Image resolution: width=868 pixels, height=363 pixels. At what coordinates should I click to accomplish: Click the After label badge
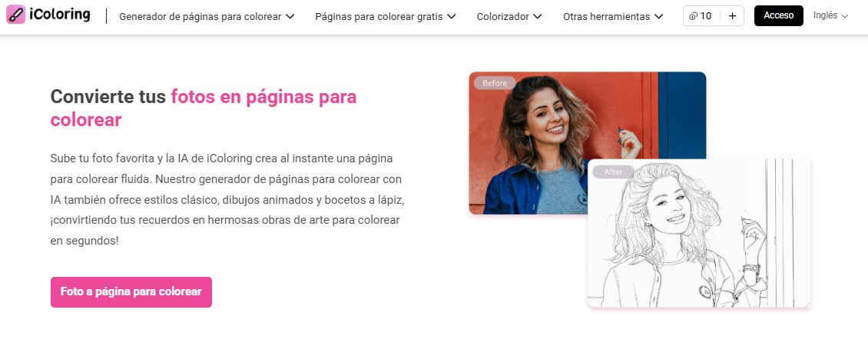click(613, 172)
